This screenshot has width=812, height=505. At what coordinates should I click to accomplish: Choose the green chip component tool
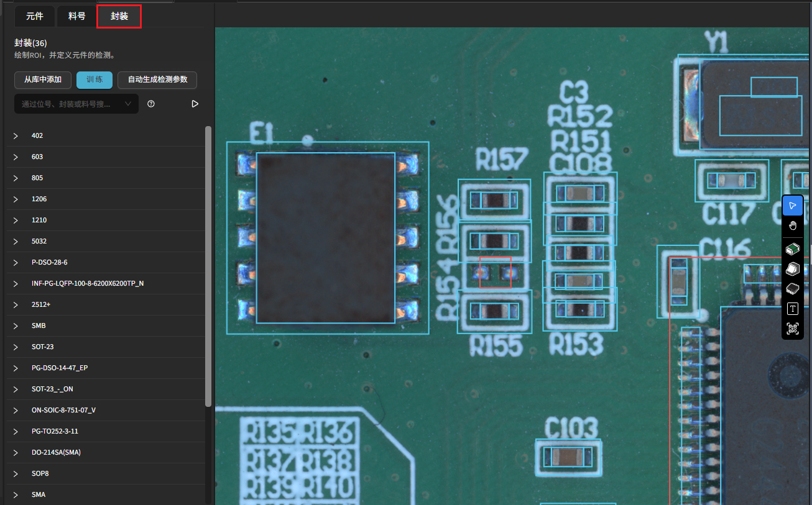[x=792, y=250]
